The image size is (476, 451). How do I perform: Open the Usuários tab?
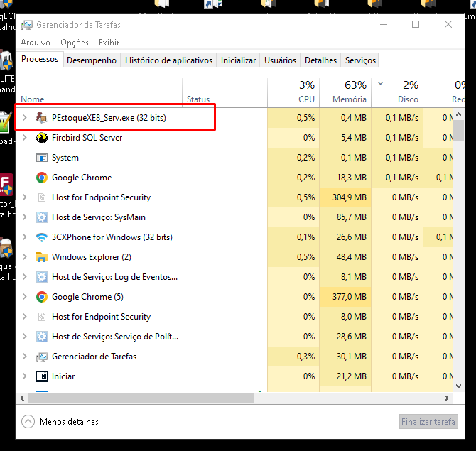(280, 60)
